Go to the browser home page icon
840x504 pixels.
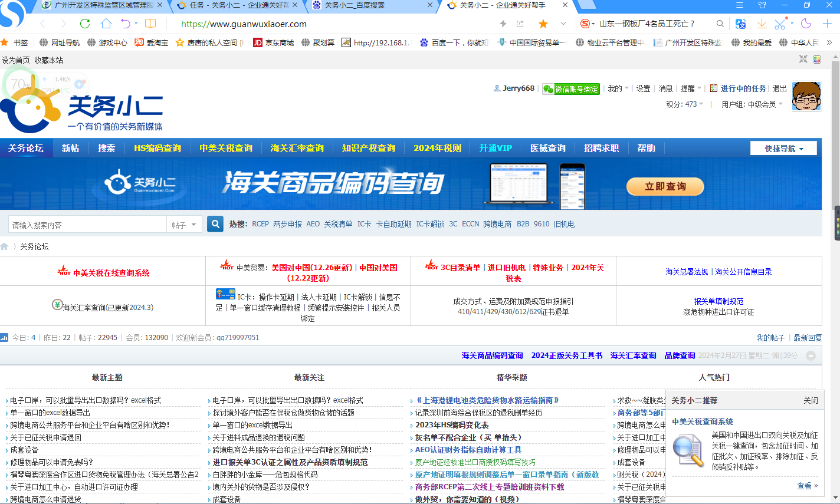(x=106, y=24)
